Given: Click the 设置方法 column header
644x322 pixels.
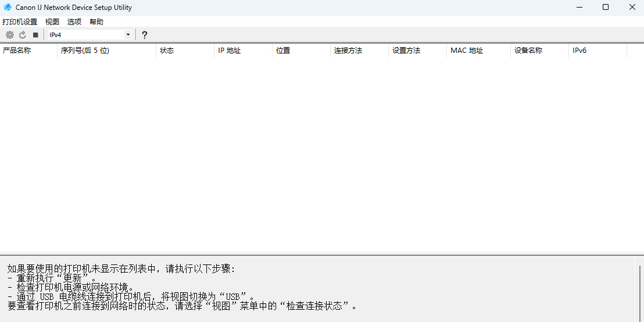Looking at the screenshot, I should [417, 51].
